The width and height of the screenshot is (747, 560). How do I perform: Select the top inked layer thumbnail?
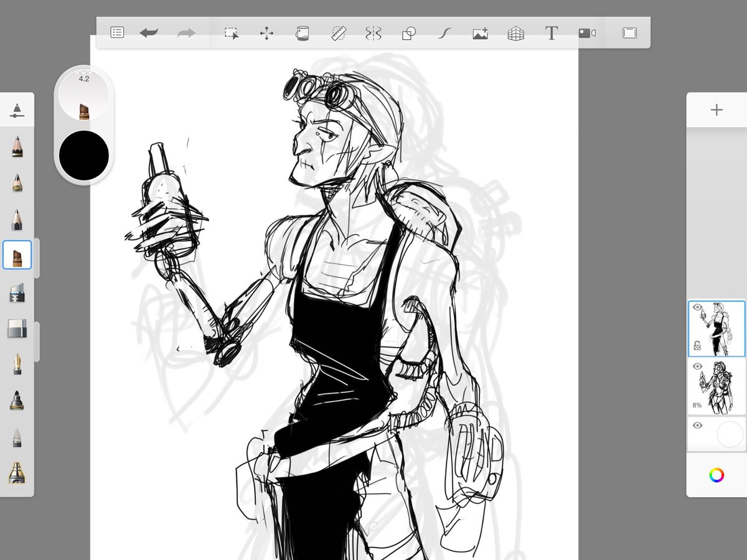[717, 329]
